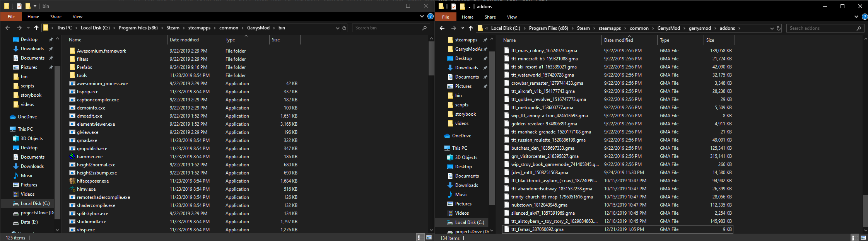Select the hlfaceposer.exe icon
This screenshot has height=241, width=868.
(72, 181)
